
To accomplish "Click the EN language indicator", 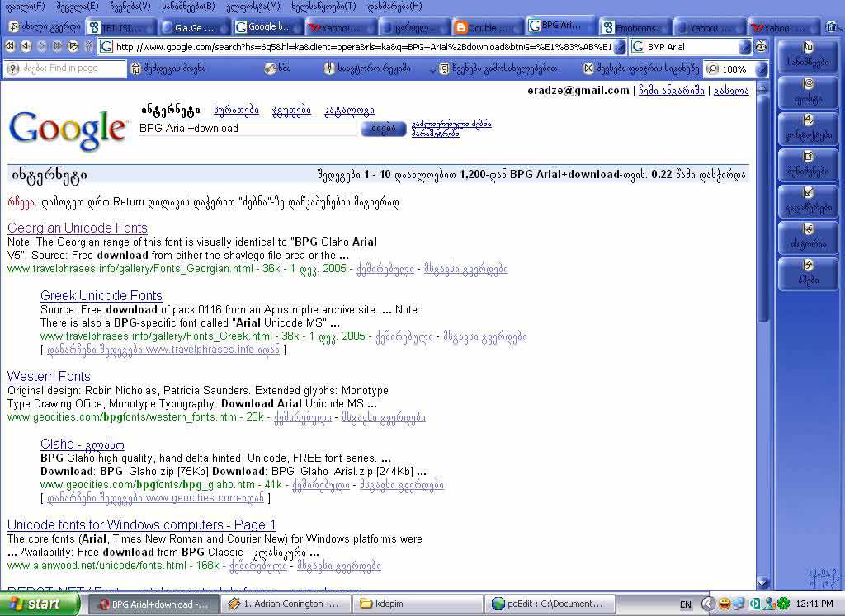I will click(686, 604).
